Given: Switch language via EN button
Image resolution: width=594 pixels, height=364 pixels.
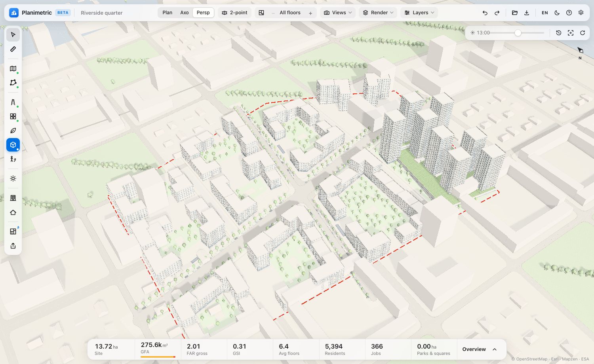Looking at the screenshot, I should [545, 13].
